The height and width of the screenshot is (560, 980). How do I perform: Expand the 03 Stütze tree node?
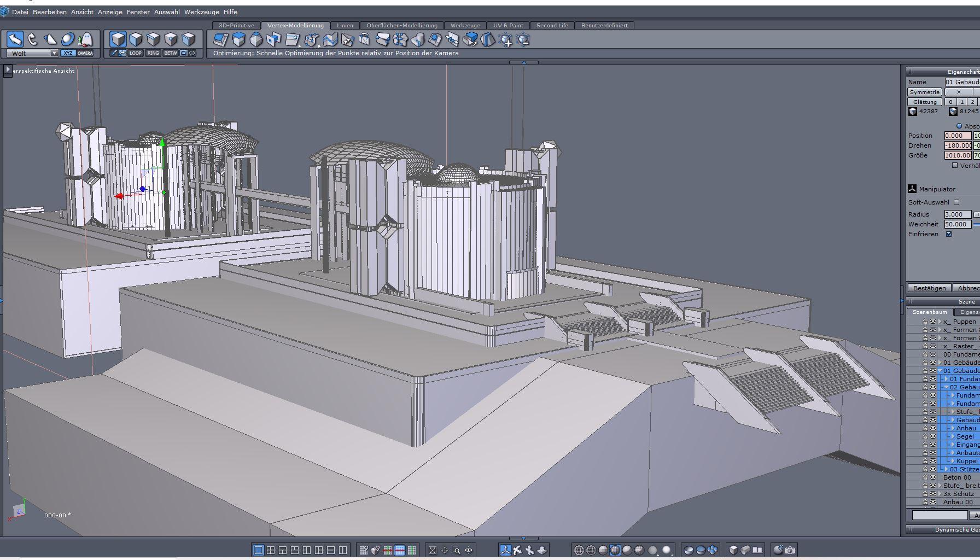tap(947, 469)
